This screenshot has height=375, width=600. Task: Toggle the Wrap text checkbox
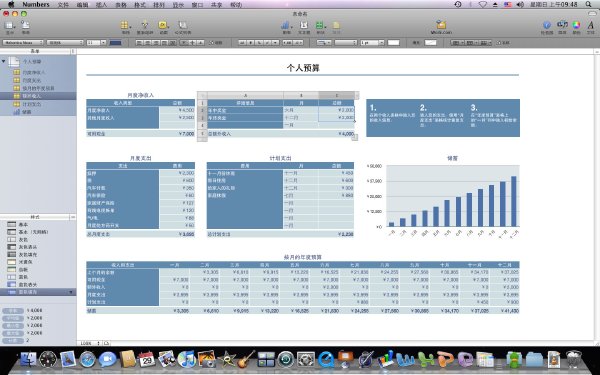pos(211,43)
